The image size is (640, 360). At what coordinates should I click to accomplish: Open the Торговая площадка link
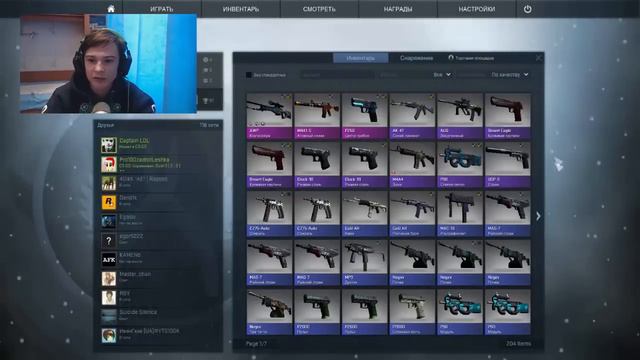[471, 58]
